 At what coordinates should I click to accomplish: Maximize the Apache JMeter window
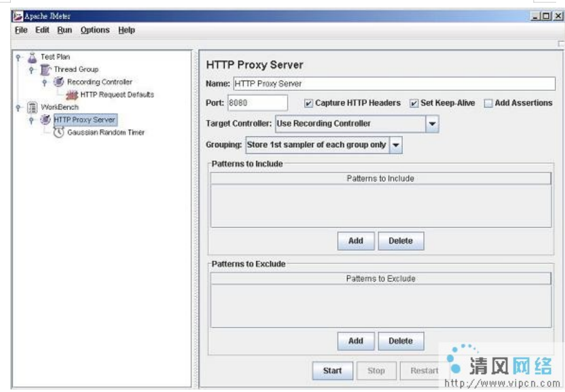pos(547,16)
